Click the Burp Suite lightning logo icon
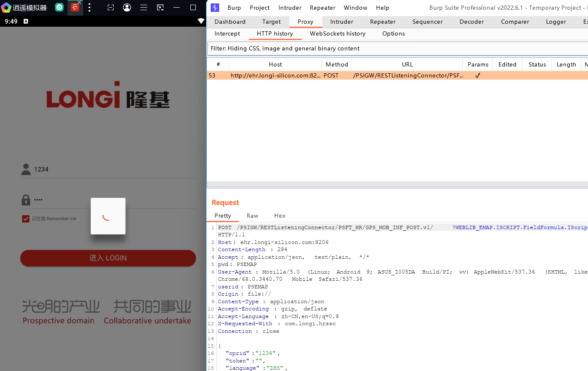This screenshot has width=588, height=371. click(215, 8)
